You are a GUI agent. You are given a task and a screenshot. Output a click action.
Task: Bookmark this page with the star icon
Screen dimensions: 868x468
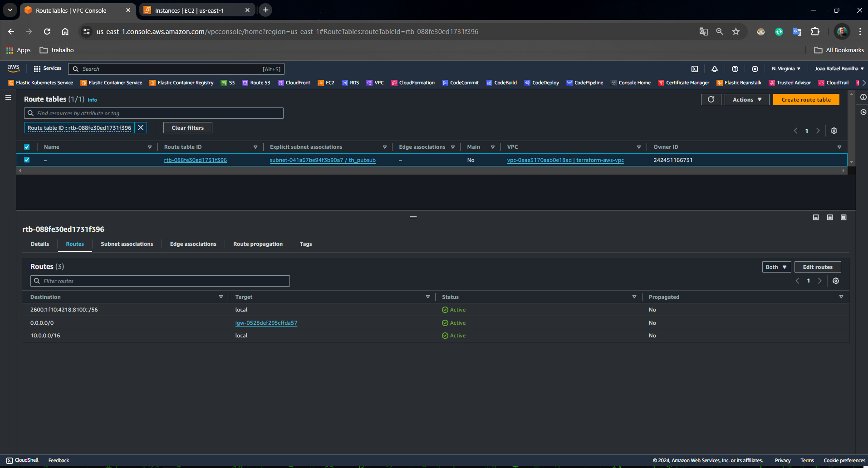point(736,32)
